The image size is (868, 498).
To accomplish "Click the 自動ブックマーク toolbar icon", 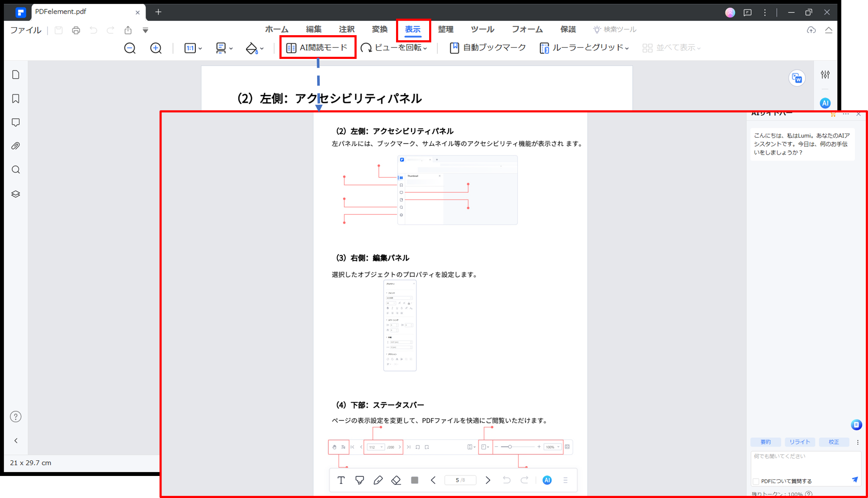I will 488,47.
